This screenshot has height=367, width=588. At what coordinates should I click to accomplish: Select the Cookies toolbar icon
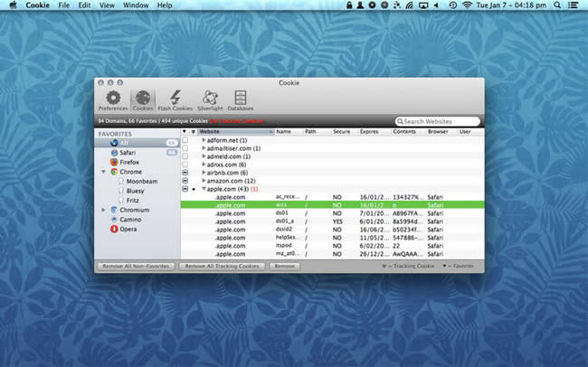point(143,100)
